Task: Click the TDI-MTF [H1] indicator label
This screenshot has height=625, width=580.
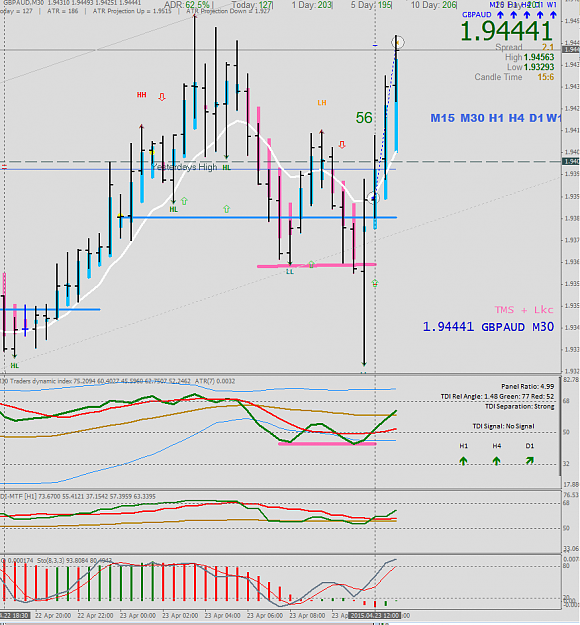Action: click(78, 496)
